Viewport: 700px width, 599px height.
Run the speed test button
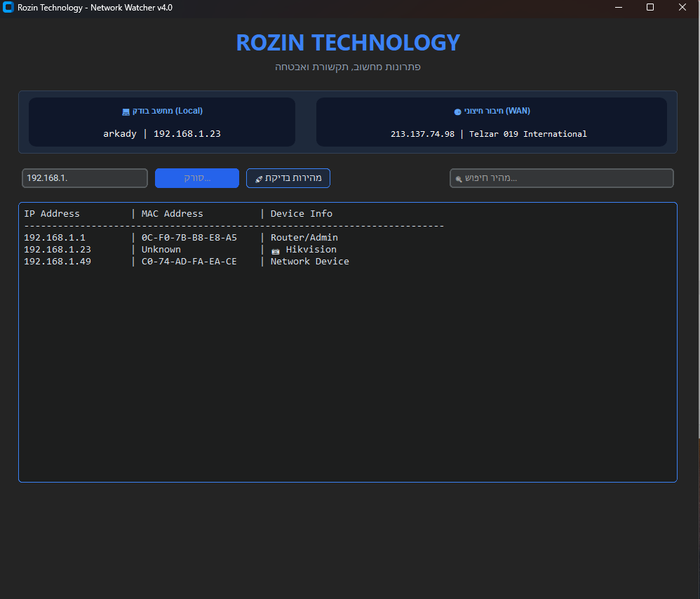tap(288, 178)
